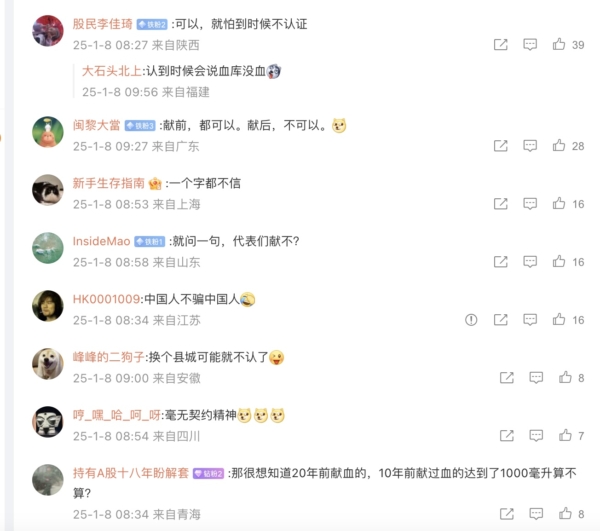Like 新手生存指南's comment
This screenshot has height=531, width=600.
[559, 204]
